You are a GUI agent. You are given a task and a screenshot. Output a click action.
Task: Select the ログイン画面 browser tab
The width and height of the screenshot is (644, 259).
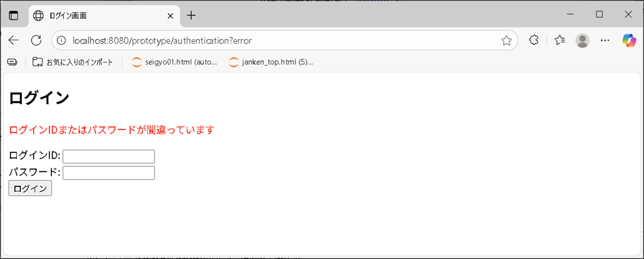pyautogui.click(x=104, y=16)
